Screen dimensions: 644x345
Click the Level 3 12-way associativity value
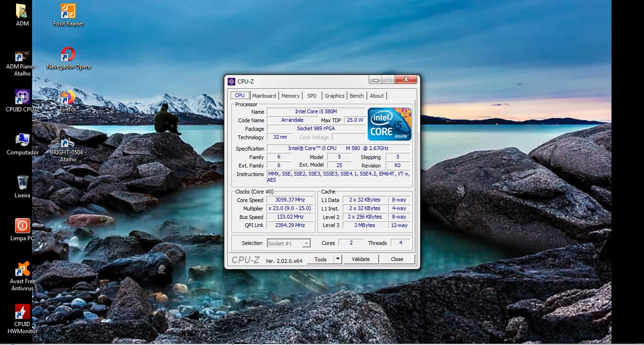(399, 225)
